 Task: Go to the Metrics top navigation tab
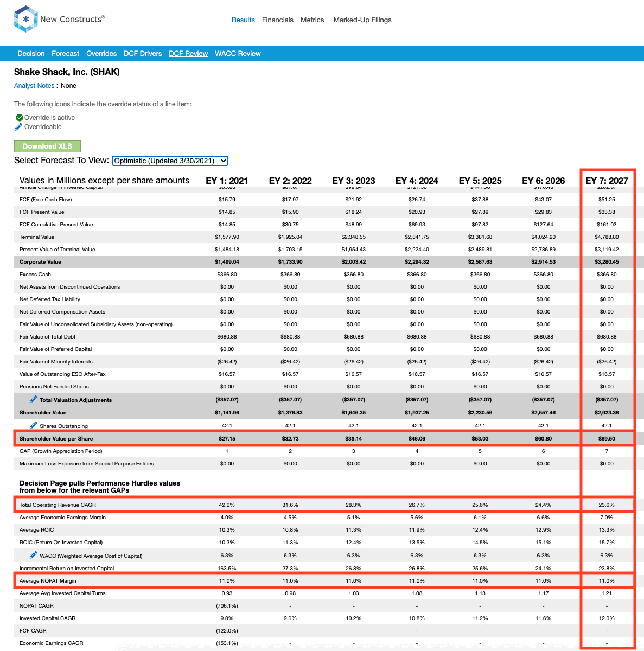coord(313,20)
